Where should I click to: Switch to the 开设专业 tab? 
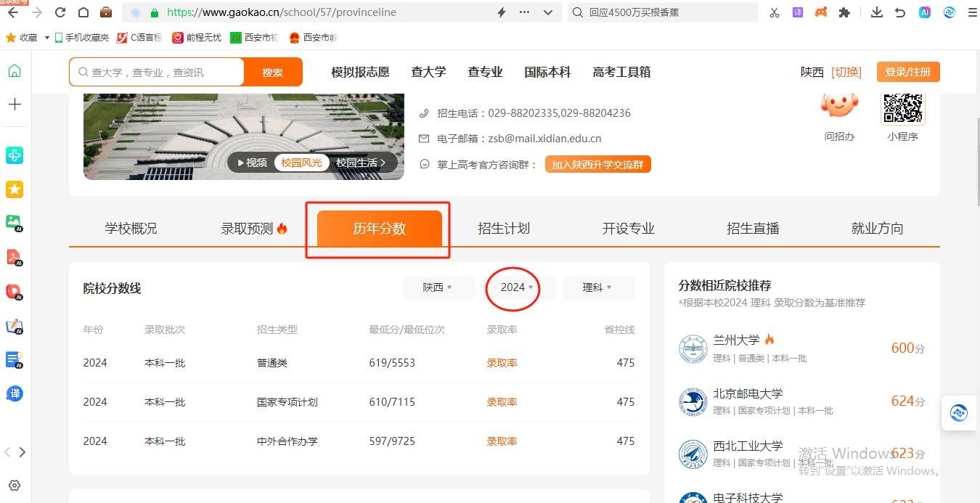(x=628, y=229)
